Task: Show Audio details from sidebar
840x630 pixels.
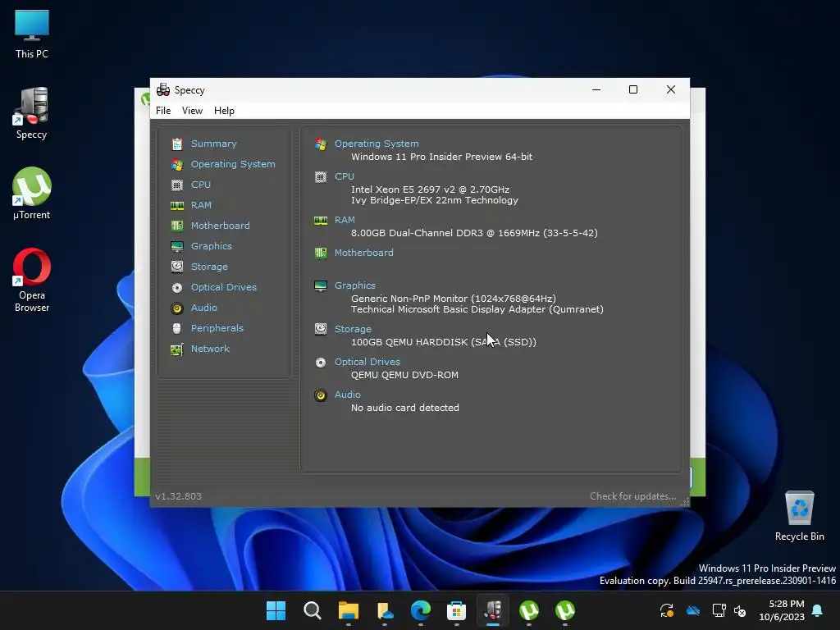Action: point(204,308)
